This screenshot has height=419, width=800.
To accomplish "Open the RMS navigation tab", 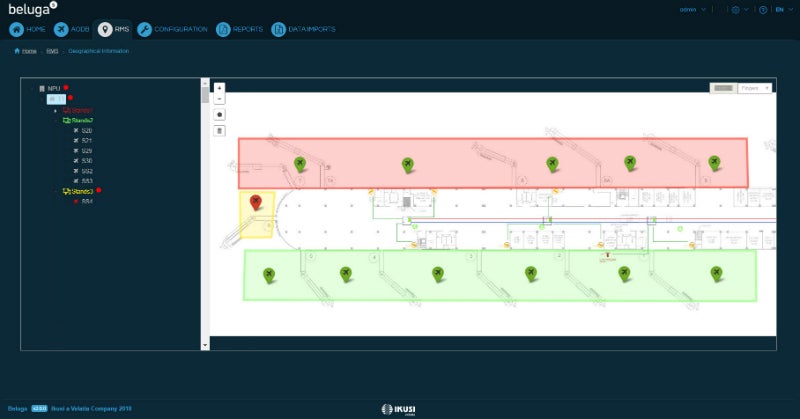I will (x=112, y=30).
